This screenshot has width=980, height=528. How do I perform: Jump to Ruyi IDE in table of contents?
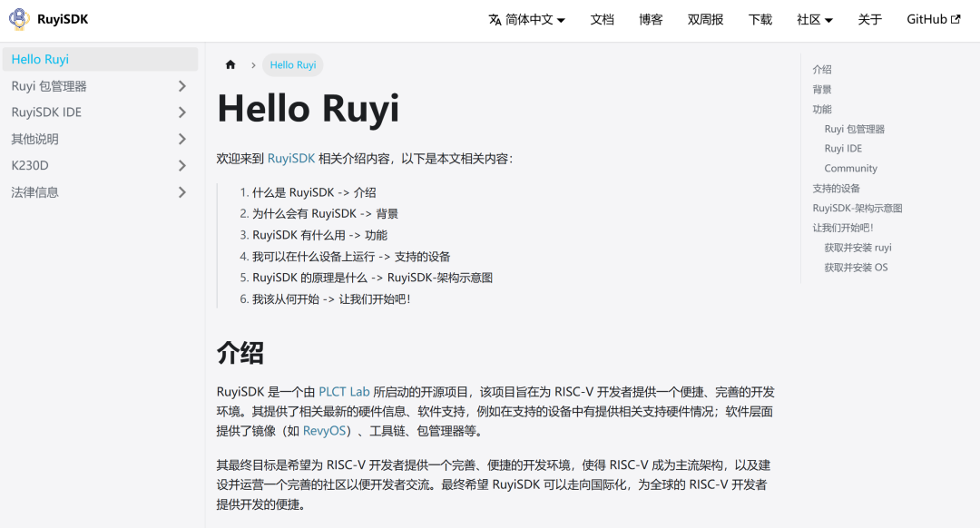pyautogui.click(x=843, y=149)
